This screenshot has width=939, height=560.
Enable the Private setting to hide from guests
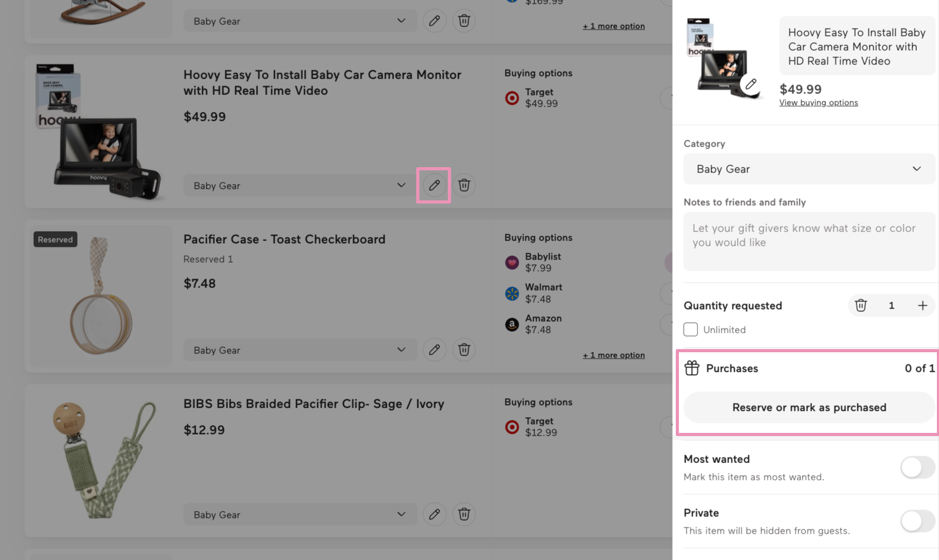(x=917, y=521)
